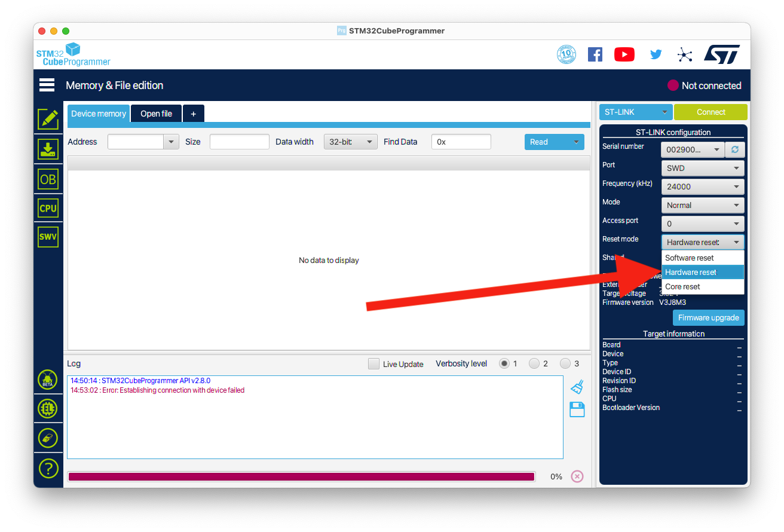The image size is (784, 532).
Task: Open the Data width 32-bit dropdown
Action: [x=351, y=142]
